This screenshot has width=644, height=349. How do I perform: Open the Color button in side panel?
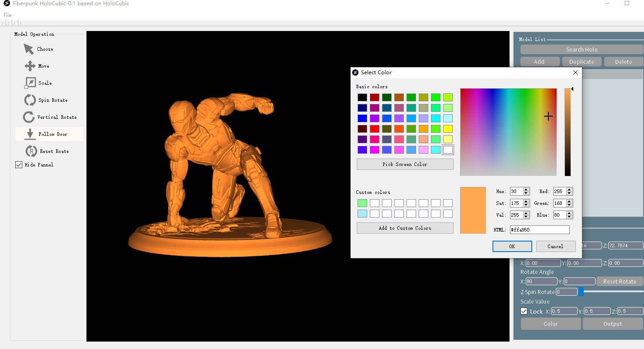click(551, 324)
